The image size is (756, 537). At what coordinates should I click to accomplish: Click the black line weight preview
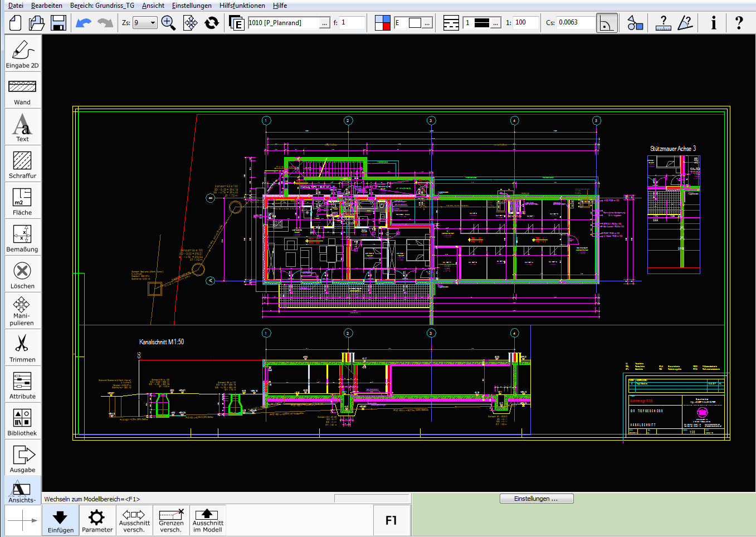482,23
